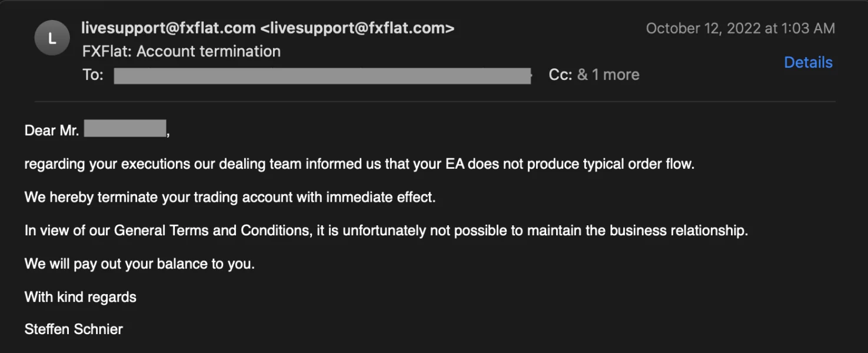The image size is (868, 353).
Task: Click the sender name livesupport@fxflat.com
Action: coord(168,28)
